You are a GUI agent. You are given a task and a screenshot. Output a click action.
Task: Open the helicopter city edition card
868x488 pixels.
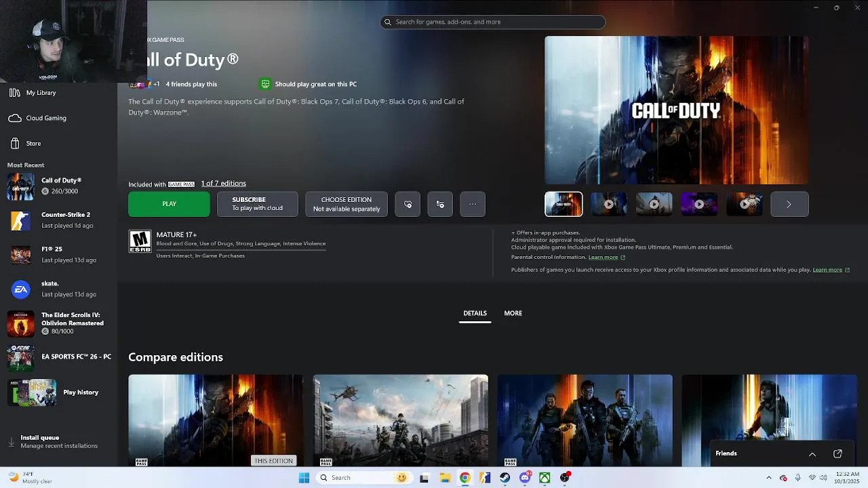pos(400,420)
